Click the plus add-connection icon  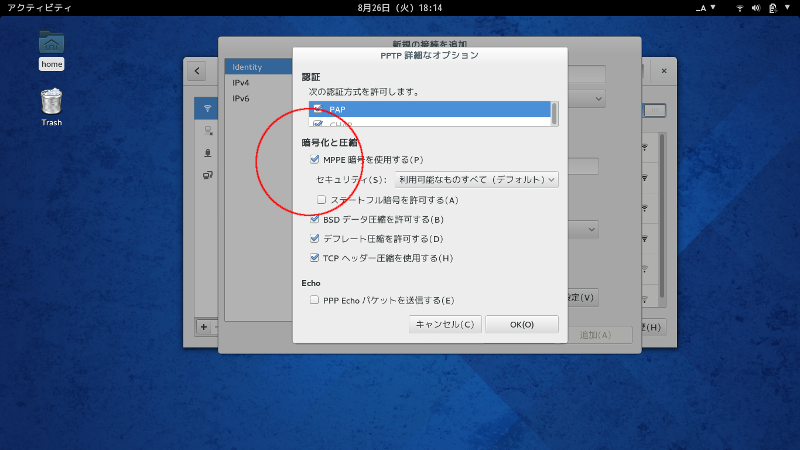click(204, 327)
